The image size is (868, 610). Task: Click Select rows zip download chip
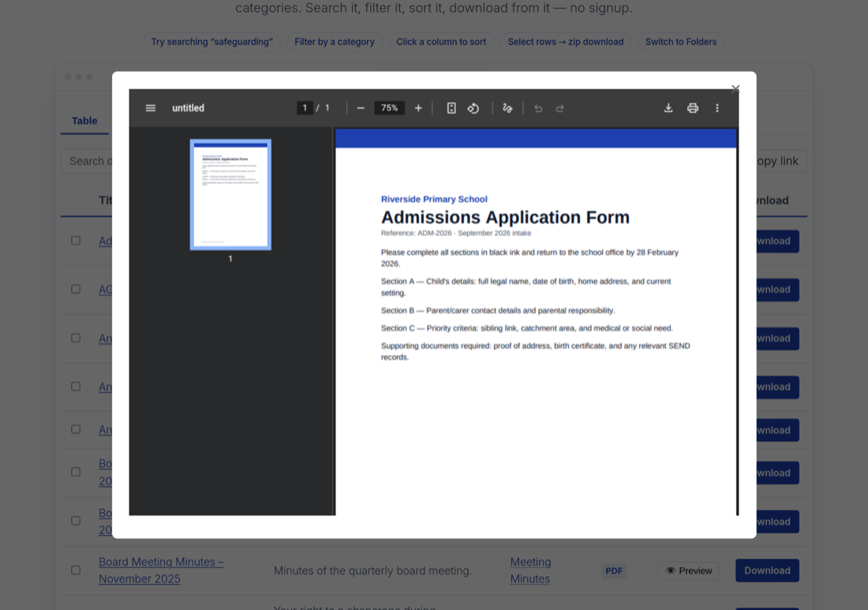pyautogui.click(x=566, y=42)
